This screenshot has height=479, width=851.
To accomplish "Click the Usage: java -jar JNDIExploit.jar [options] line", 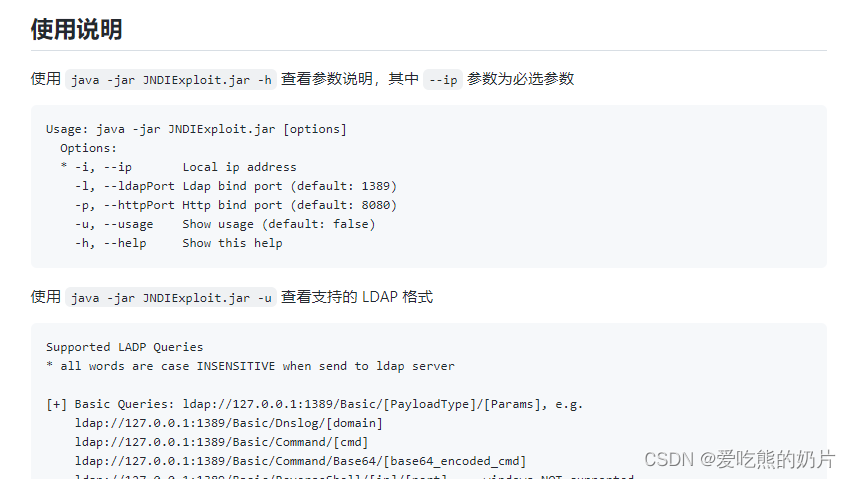I will point(196,129).
